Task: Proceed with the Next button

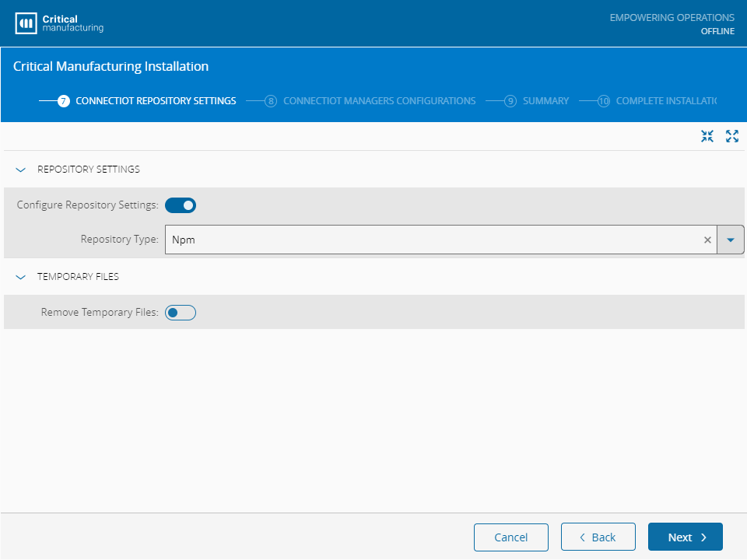Action: coord(685,537)
